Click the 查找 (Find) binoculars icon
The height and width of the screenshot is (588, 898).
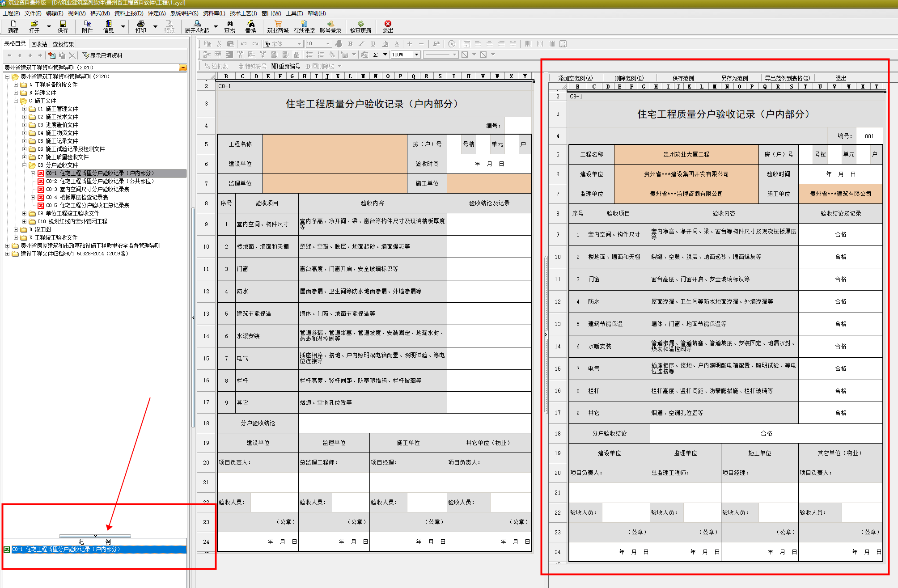point(230,26)
